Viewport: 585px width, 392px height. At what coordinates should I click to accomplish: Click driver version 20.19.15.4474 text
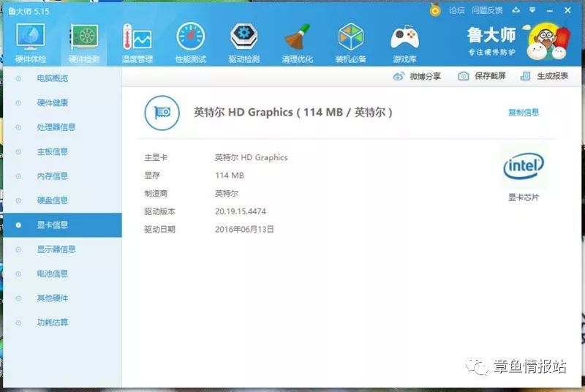[x=241, y=211]
